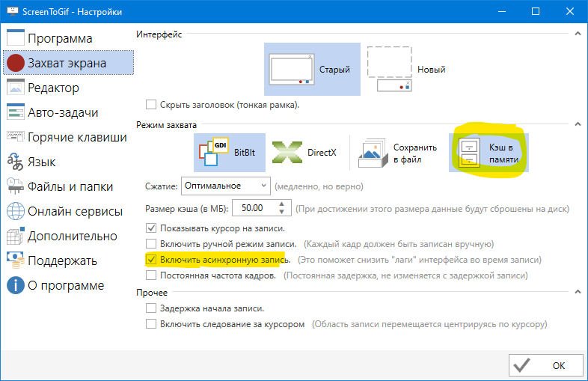Uncheck Показывать курсор на записи
The width and height of the screenshot is (588, 381).
point(151,228)
